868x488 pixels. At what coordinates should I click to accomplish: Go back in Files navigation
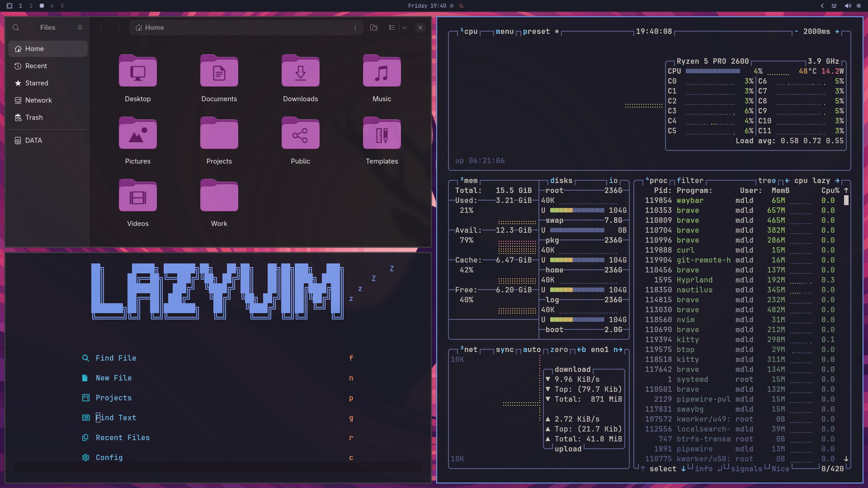[101, 28]
